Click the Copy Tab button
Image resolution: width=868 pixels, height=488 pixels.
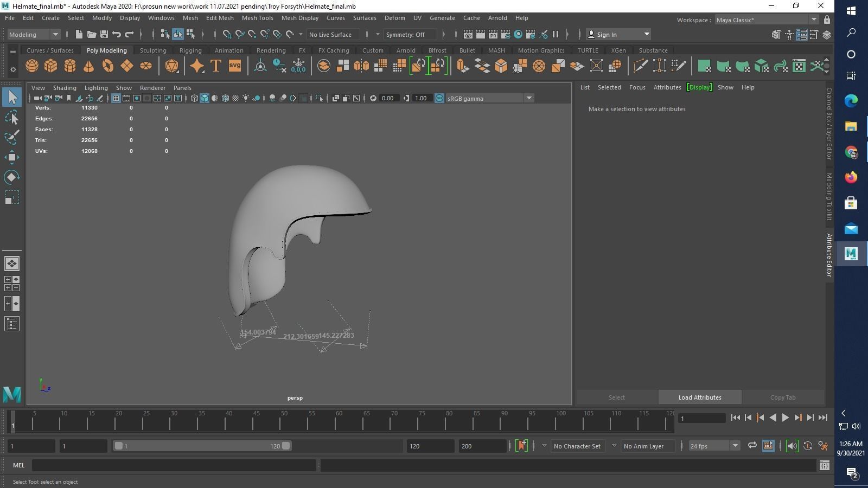[x=783, y=397]
